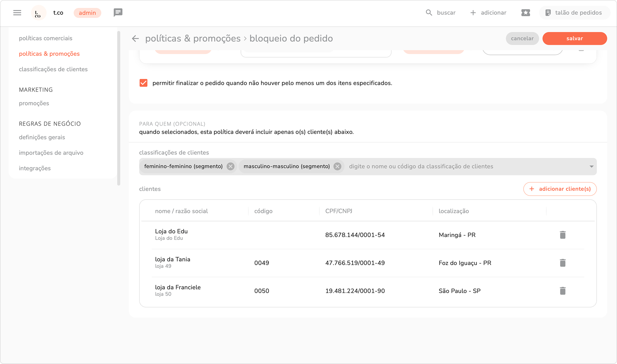Delete Loja do Edu with trash icon
Image resolution: width=617 pixels, height=364 pixels.
[x=562, y=235]
